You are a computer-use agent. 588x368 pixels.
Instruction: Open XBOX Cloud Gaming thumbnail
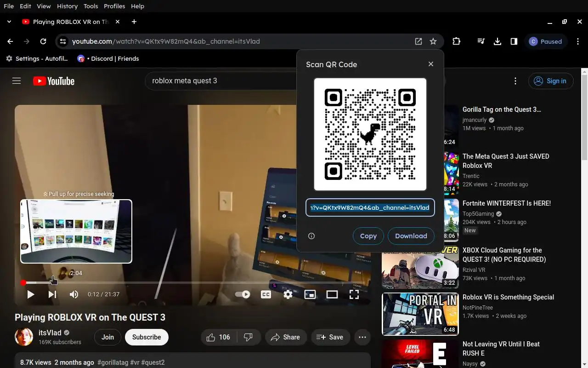pos(420,267)
